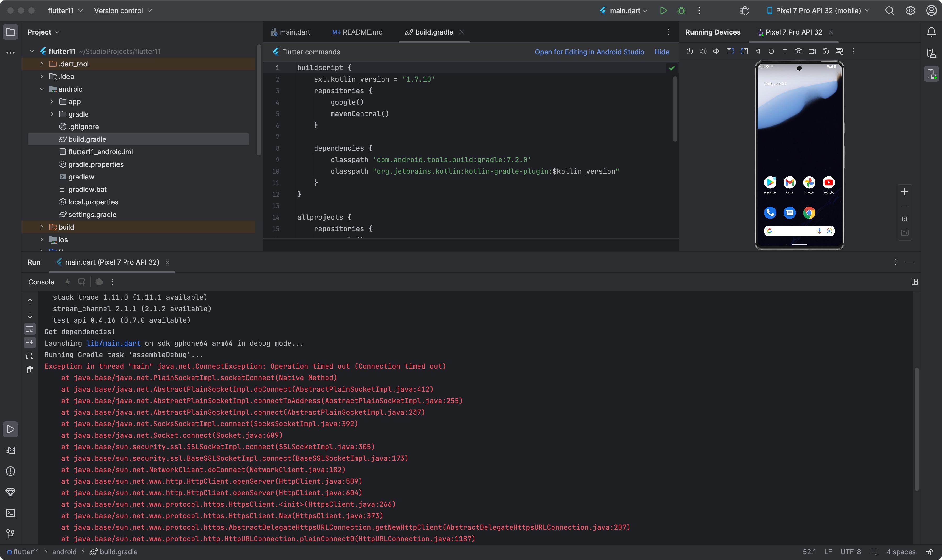Toggle read-only lock icon in status bar
Image resolution: width=942 pixels, height=560 pixels.
(929, 552)
